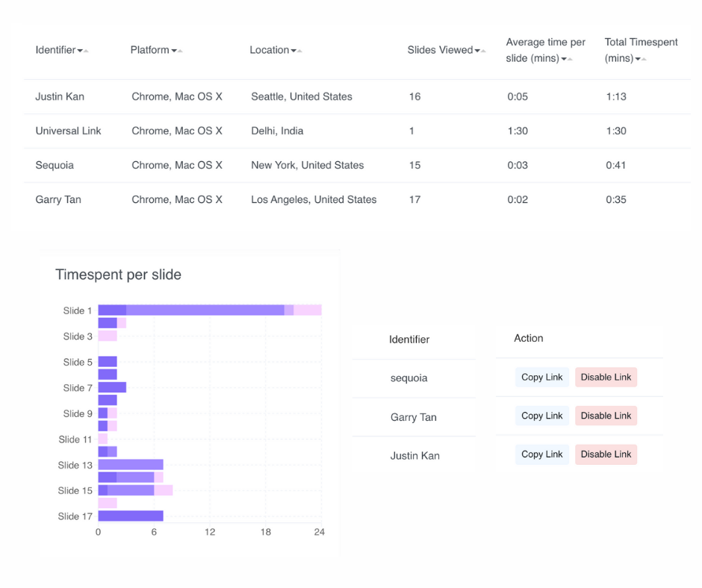Open the Garry Tan visitor row
Viewport: 702px width, 588px height.
(x=357, y=199)
